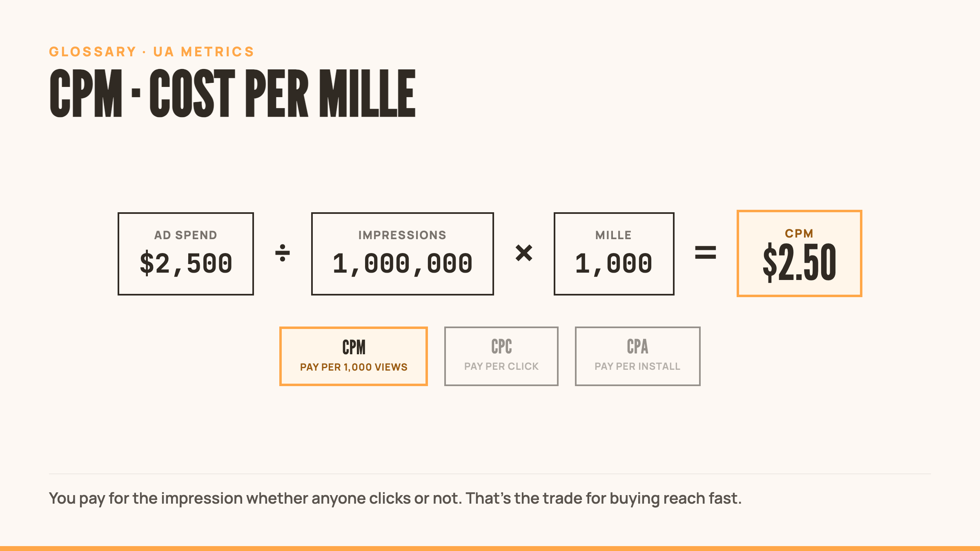
Task: Switch to the CPA pay per install card
Action: click(x=638, y=356)
